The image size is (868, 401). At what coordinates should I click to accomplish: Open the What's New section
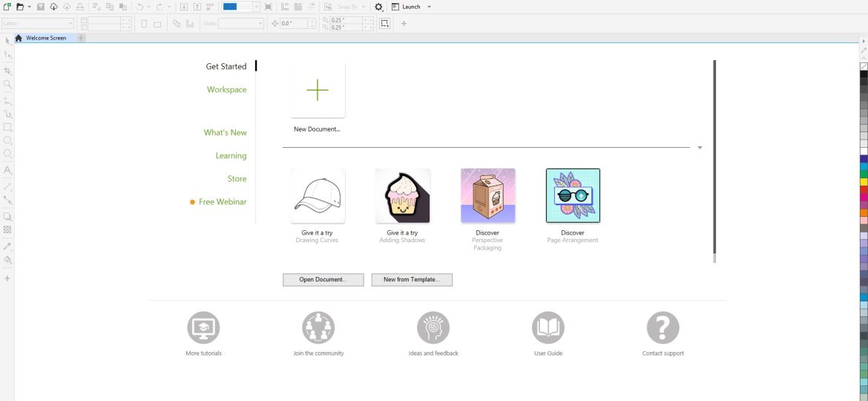(x=225, y=133)
